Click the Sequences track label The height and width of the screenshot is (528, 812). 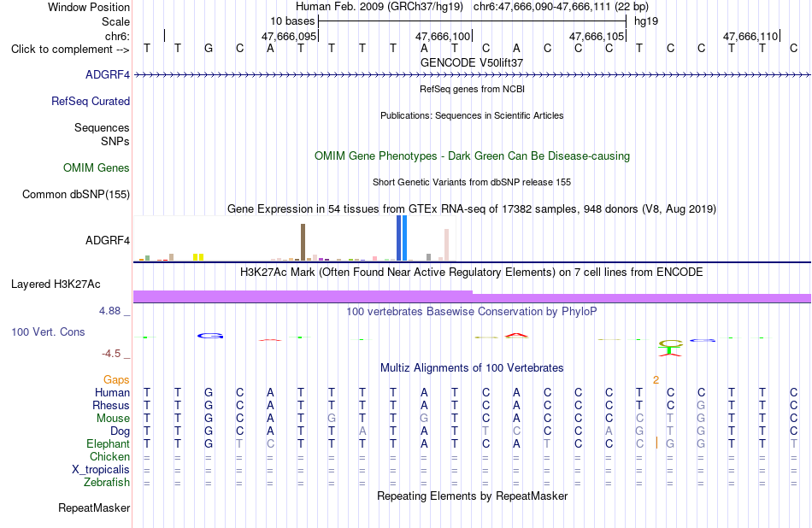pyautogui.click(x=102, y=127)
